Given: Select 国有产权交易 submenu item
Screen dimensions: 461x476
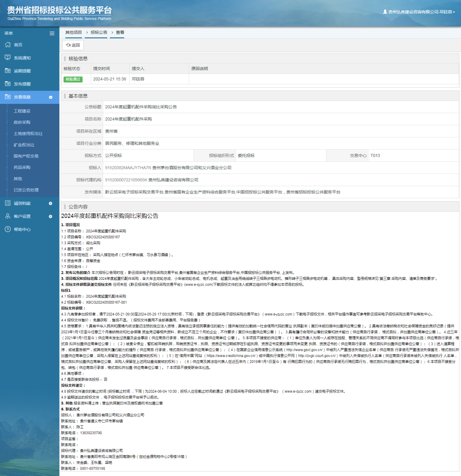Looking at the screenshot, I should pos(26,156).
